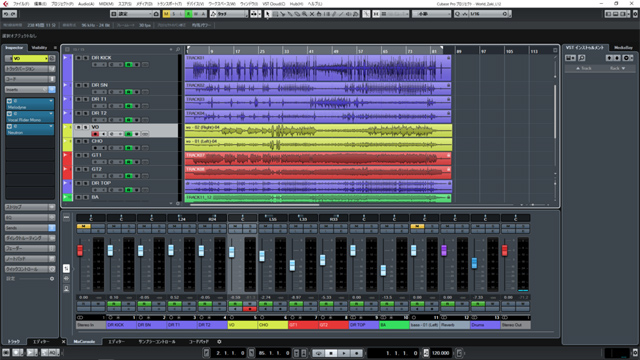
Task: Click the quantize Q icon in toolbar
Action: (457, 14)
